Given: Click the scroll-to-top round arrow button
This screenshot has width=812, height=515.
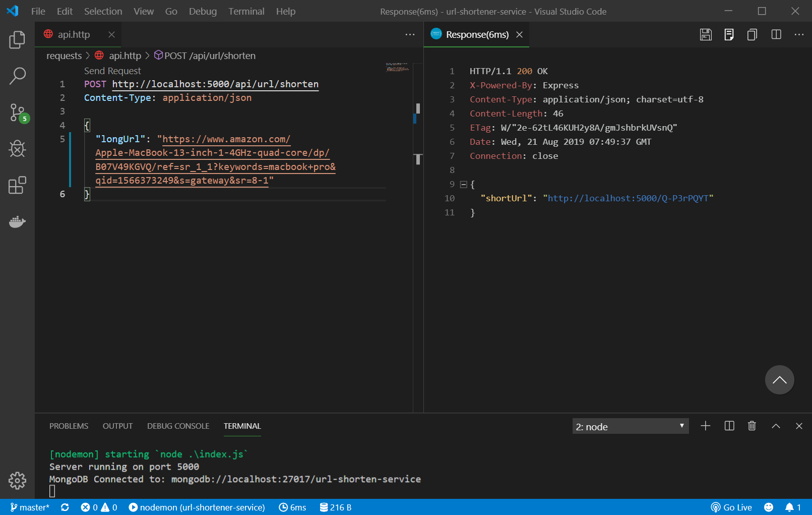Looking at the screenshot, I should point(779,380).
